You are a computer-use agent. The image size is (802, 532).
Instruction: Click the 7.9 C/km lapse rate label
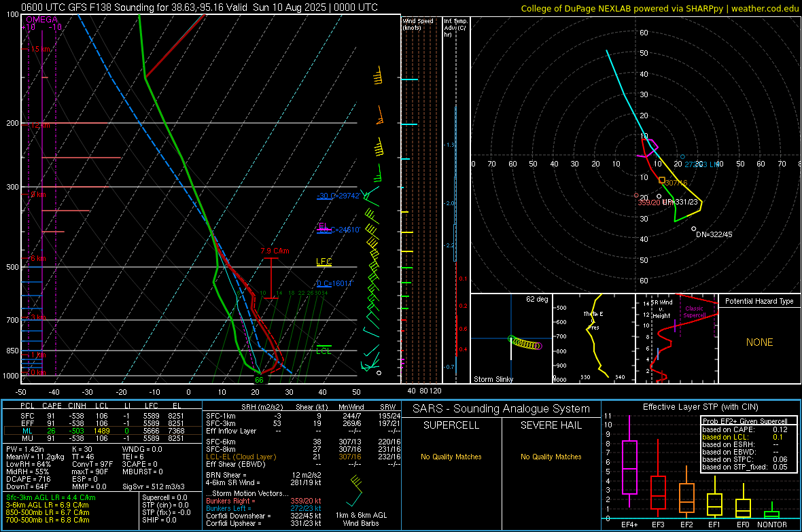coord(275,251)
